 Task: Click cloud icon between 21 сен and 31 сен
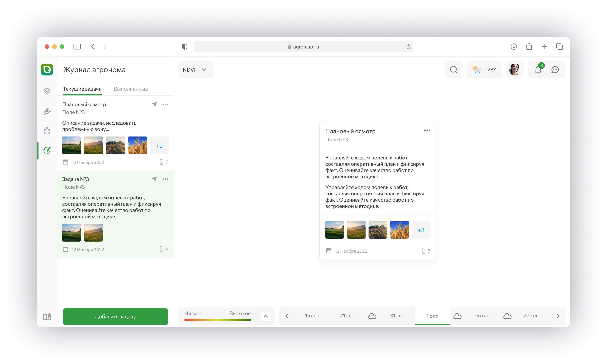372,316
